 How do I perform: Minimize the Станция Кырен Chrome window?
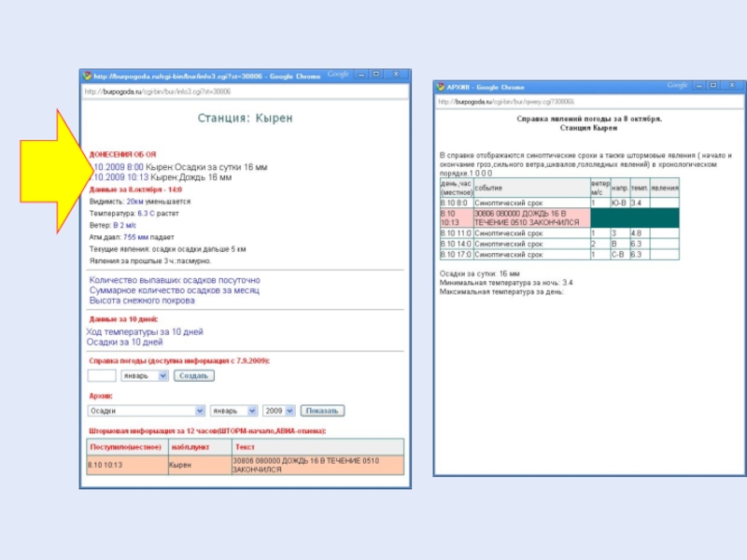361,75
